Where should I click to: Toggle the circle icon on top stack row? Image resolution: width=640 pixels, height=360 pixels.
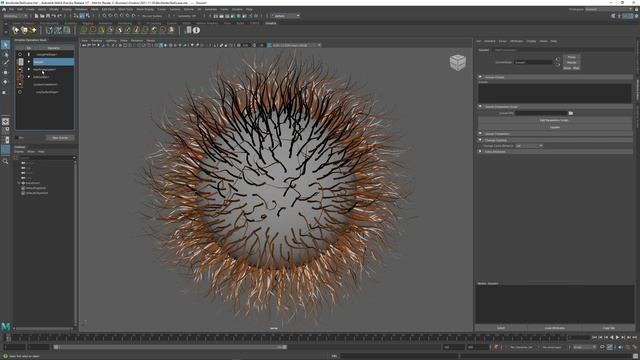pos(20,54)
